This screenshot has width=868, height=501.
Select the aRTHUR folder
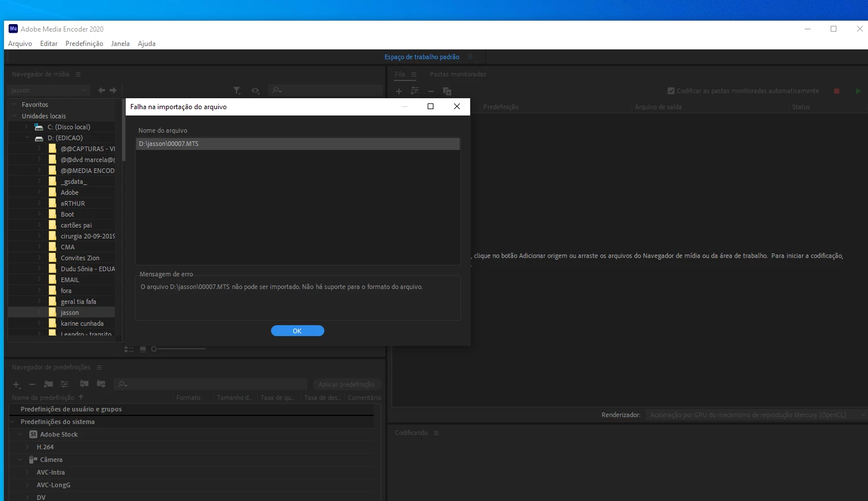(x=73, y=203)
